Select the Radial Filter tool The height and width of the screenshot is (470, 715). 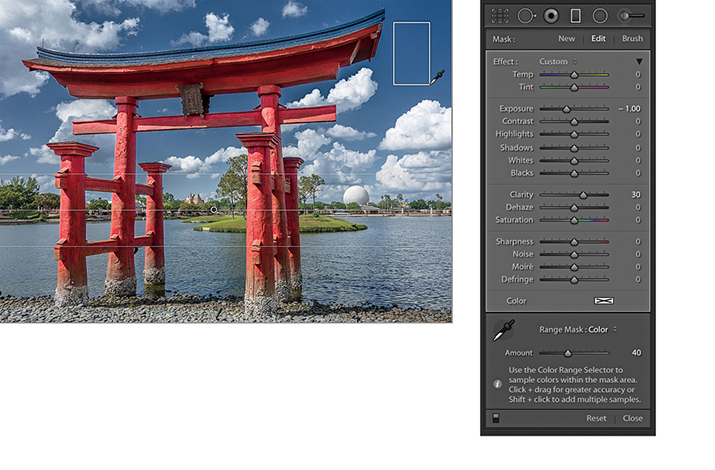coord(600,15)
